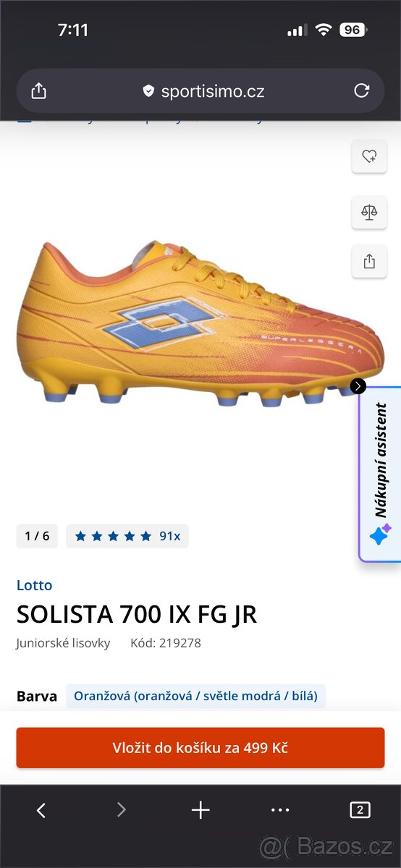Show open tabs switcher showing 2
401x868 pixels.
[360, 810]
